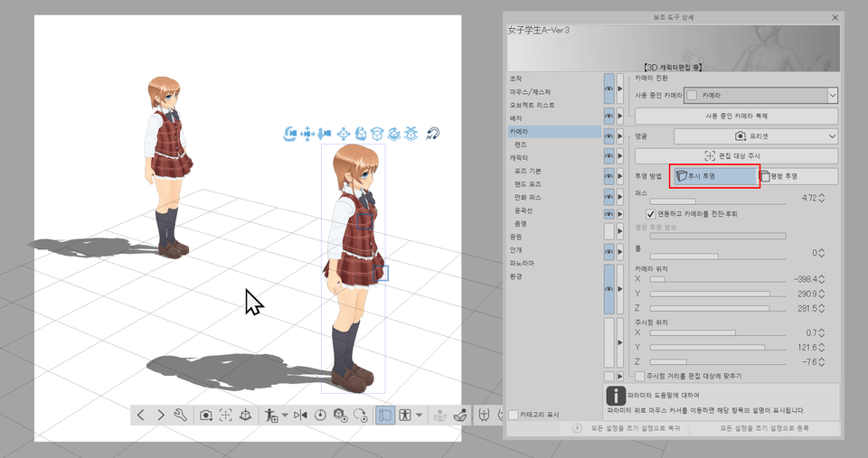Click 사용 중인 카메라 복제 button
The image size is (868, 458).
[736, 117]
